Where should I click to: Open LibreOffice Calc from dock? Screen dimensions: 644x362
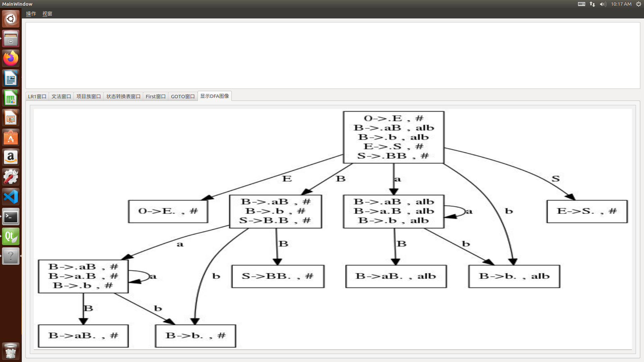coord(11,98)
